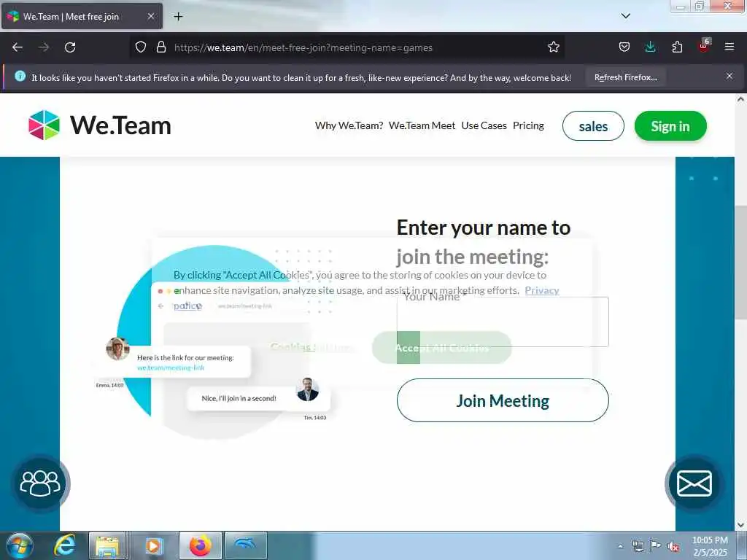
Task: Open Windows Media Player taskbar icon
Action: [153, 545]
